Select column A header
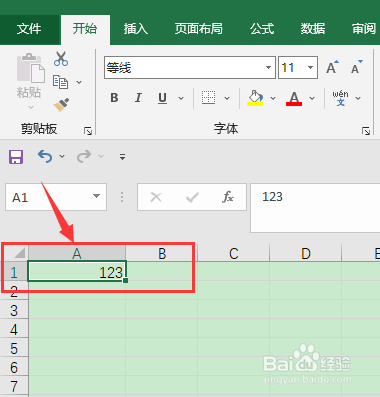Viewport: 380px width, 397px height. point(77,254)
